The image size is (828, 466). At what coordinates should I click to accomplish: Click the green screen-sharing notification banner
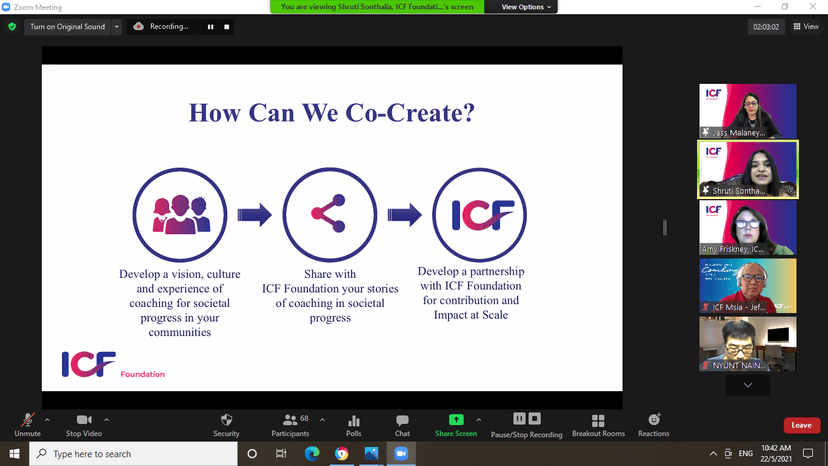377,7
